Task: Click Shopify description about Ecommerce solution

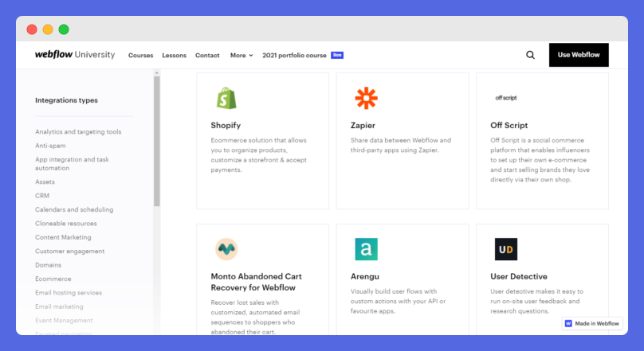Action: point(259,155)
